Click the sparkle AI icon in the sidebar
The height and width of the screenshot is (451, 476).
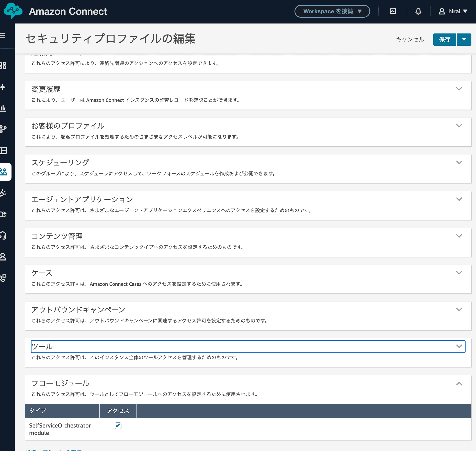tap(4, 87)
